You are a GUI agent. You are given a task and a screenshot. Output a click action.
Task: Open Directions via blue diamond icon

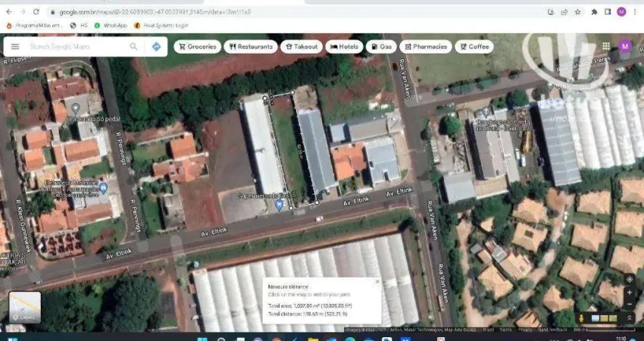point(156,46)
